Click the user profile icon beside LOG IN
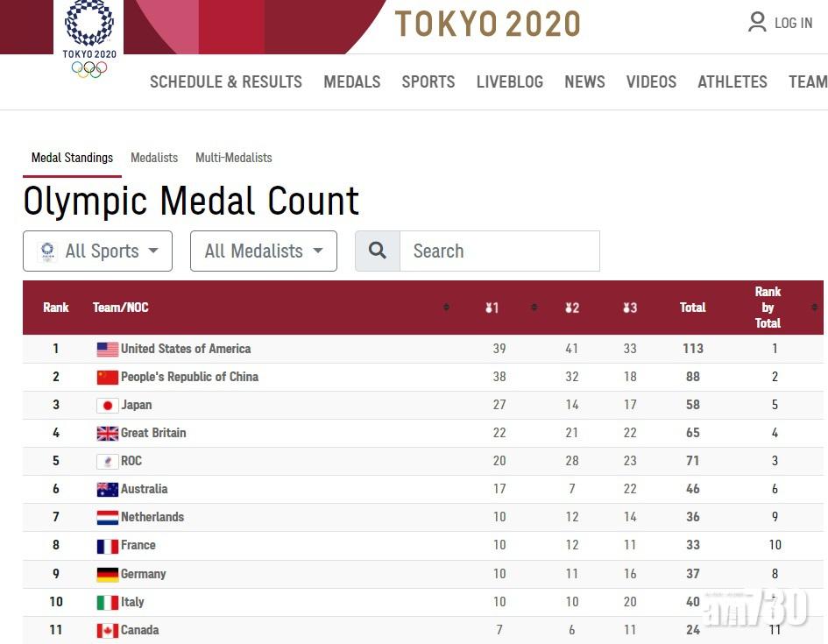 coord(757,23)
